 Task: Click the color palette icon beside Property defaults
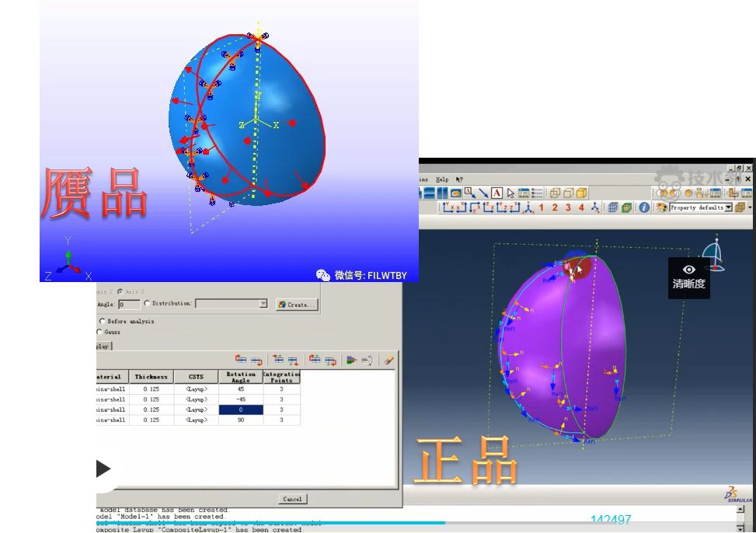pyautogui.click(x=661, y=207)
